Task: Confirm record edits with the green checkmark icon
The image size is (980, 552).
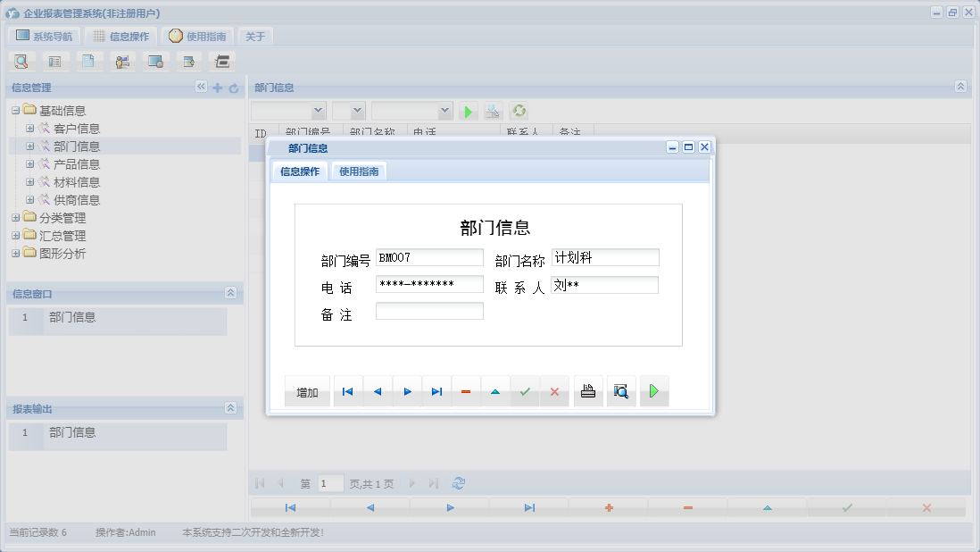Action: 525,390
